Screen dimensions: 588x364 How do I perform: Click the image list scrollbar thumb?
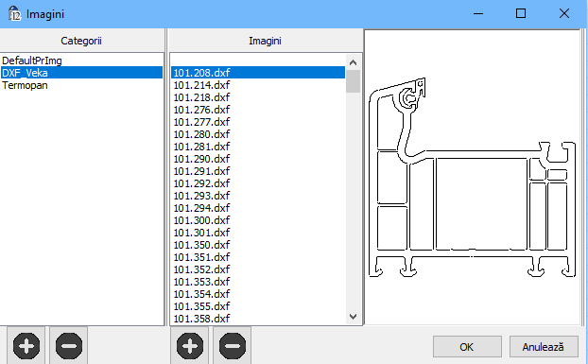coord(353,81)
